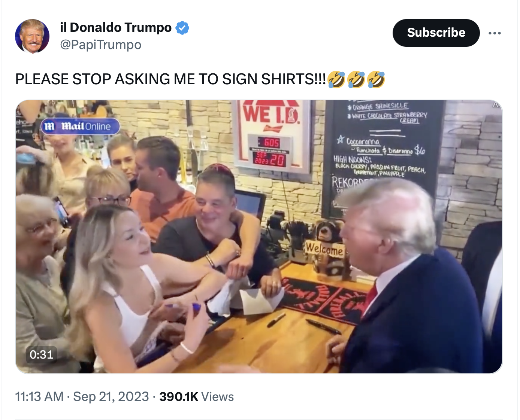
Task: Click the MailOnline watermark logo
Action: pyautogui.click(x=80, y=127)
